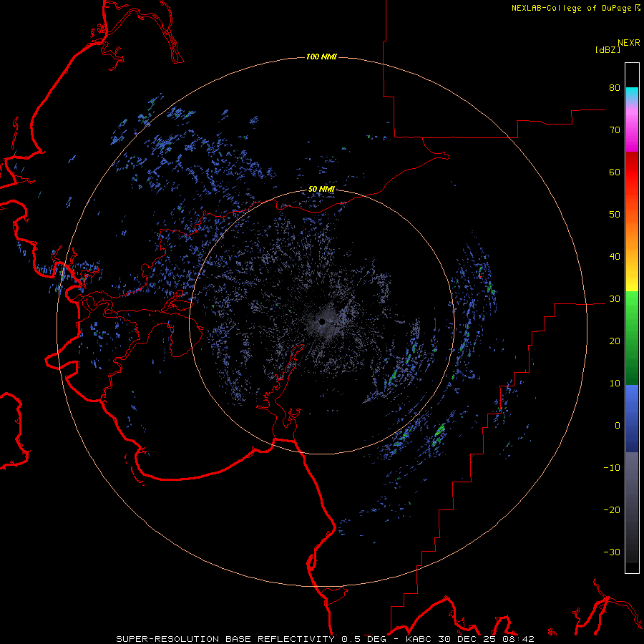Viewport: 644px width, 644px height.
Task: Click the 60 dBZ scale value
Action: click(615, 172)
